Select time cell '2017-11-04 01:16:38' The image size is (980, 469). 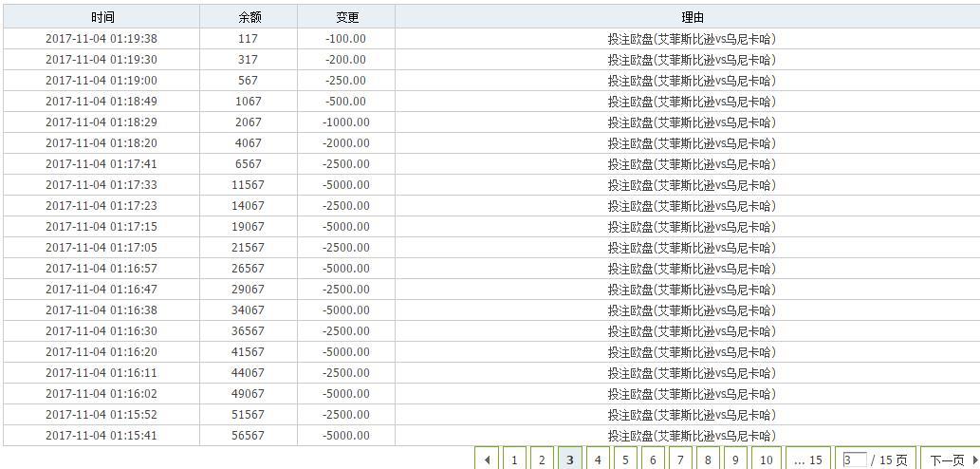[x=102, y=310]
